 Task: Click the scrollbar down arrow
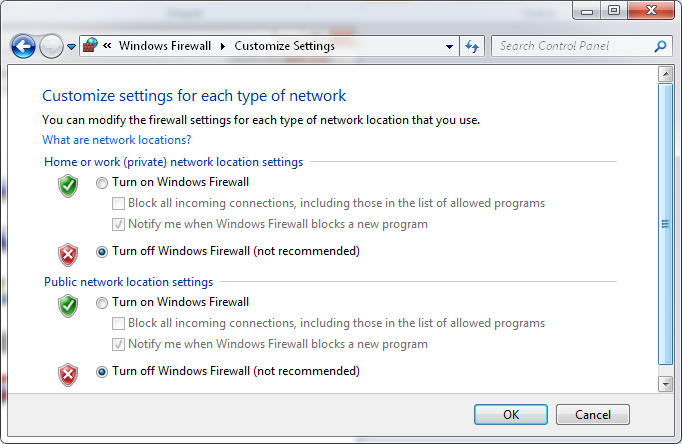coord(665,384)
